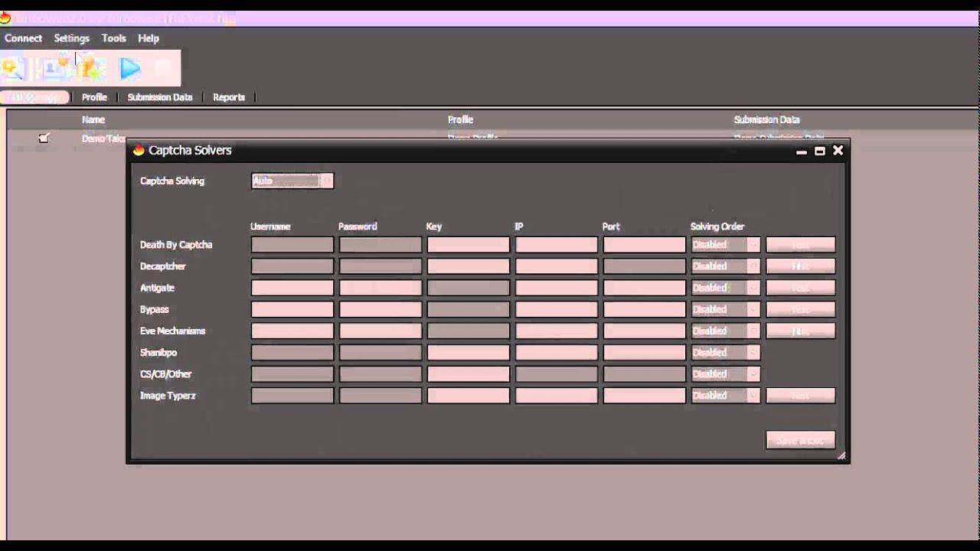The width and height of the screenshot is (980, 551).
Task: Click the Image Typerz IP field
Action: click(557, 396)
